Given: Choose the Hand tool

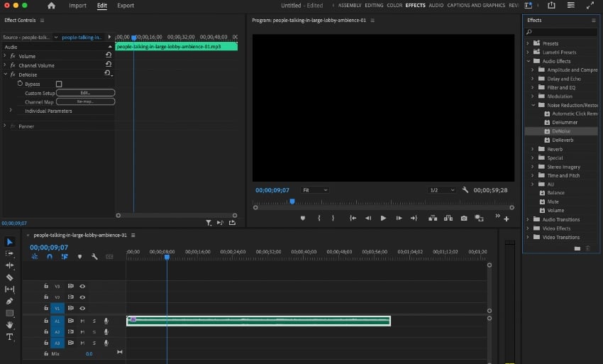Looking at the screenshot, I should pos(10,325).
